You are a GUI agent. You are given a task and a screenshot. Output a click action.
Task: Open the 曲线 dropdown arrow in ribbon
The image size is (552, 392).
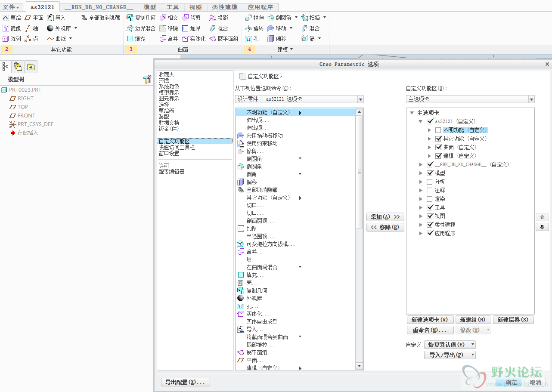tap(70, 39)
